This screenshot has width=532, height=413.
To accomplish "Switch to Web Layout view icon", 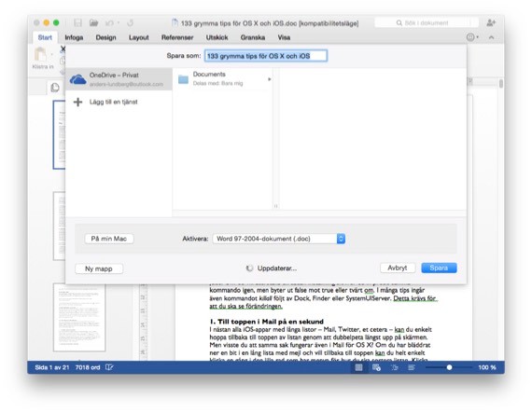I will click(x=376, y=367).
